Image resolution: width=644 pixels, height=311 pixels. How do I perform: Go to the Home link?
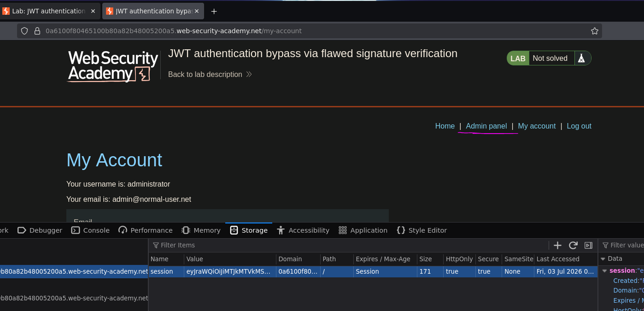coord(445,126)
